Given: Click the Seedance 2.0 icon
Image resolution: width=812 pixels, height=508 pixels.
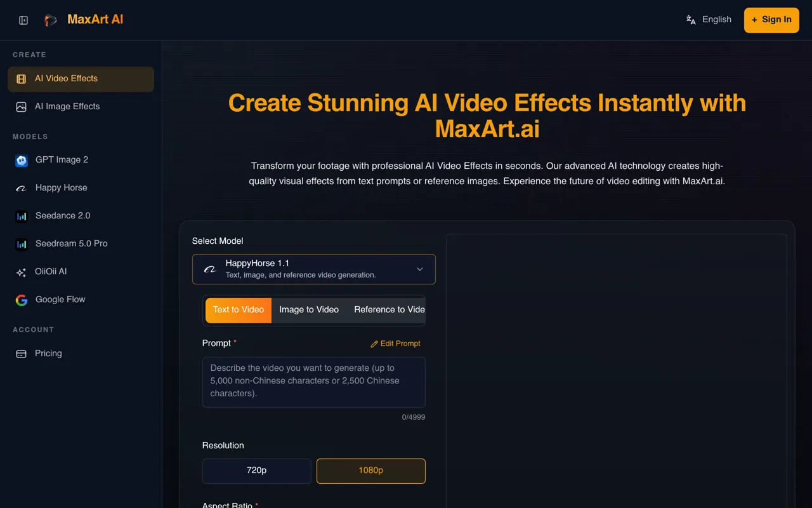Looking at the screenshot, I should point(22,216).
